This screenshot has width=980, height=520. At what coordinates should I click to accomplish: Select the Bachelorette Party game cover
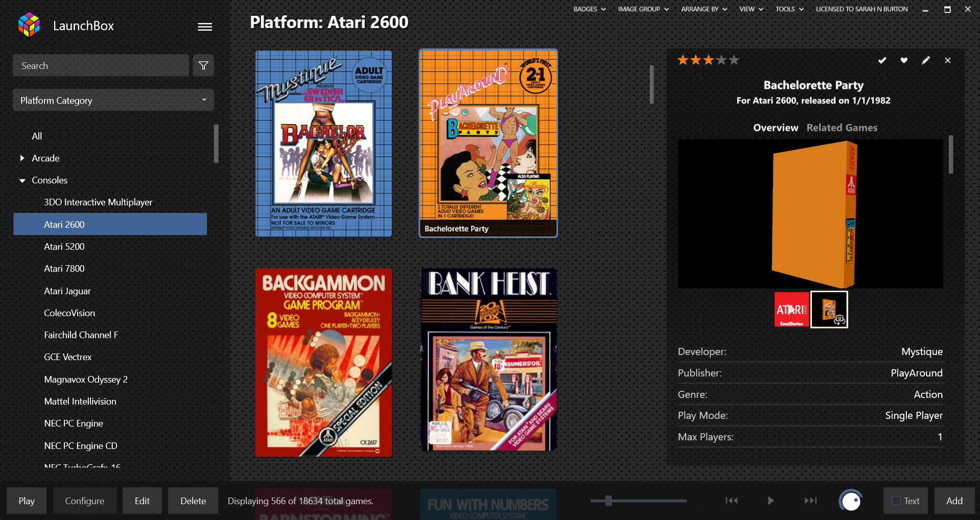(488, 144)
